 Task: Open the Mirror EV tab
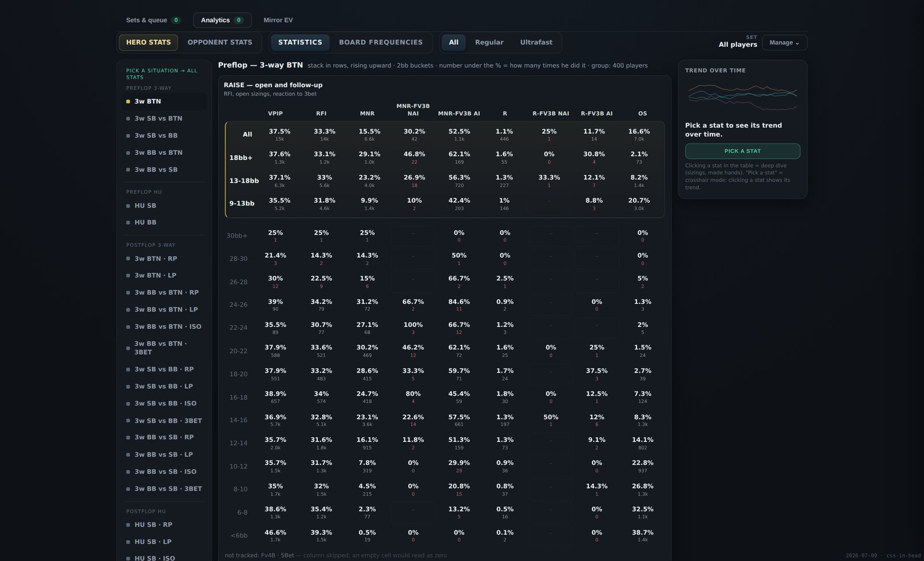tap(278, 20)
